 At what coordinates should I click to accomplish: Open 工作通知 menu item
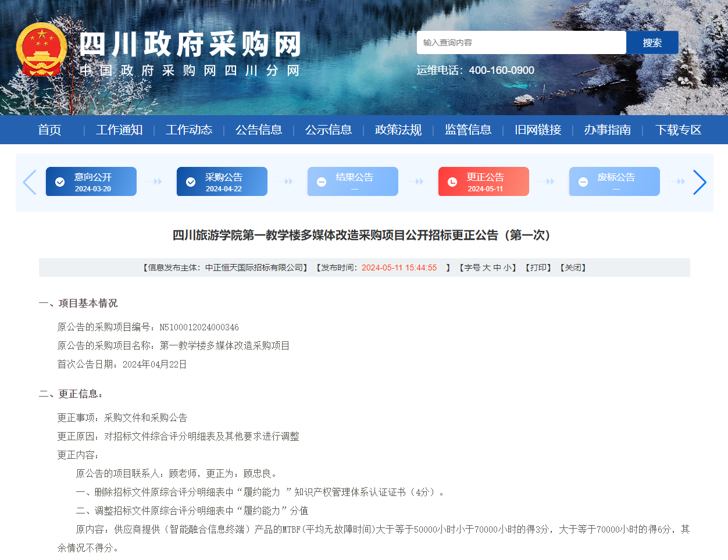tap(119, 130)
